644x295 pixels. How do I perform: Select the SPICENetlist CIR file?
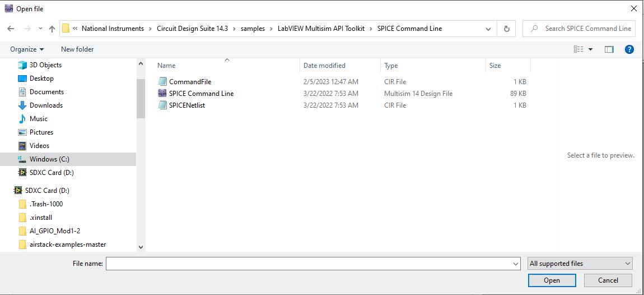[187, 105]
